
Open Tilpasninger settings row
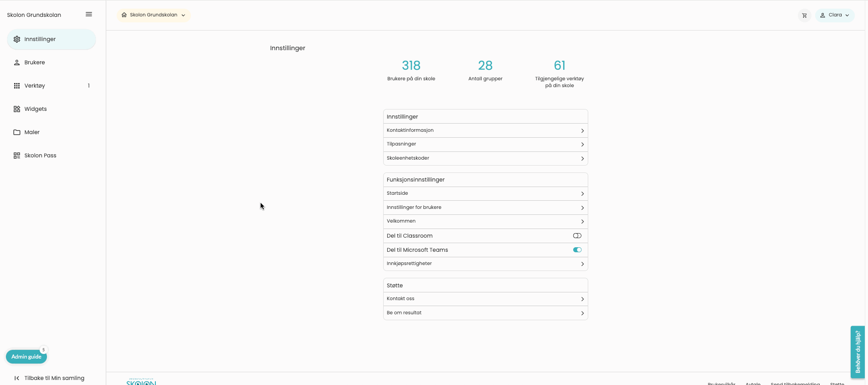coord(485,144)
